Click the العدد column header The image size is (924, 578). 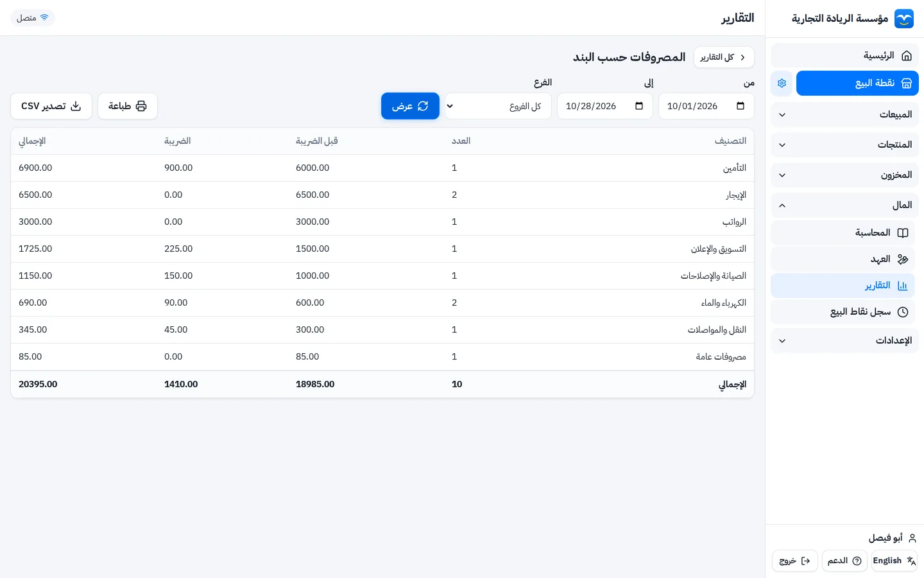pyautogui.click(x=461, y=141)
